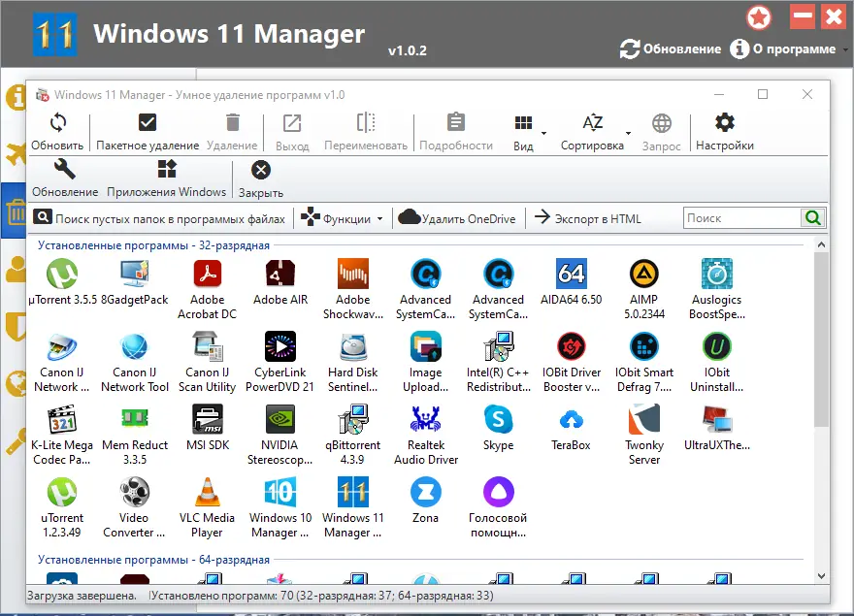This screenshot has width=854, height=616.
Task: Select the Adobe AIR icon
Action: (280, 273)
